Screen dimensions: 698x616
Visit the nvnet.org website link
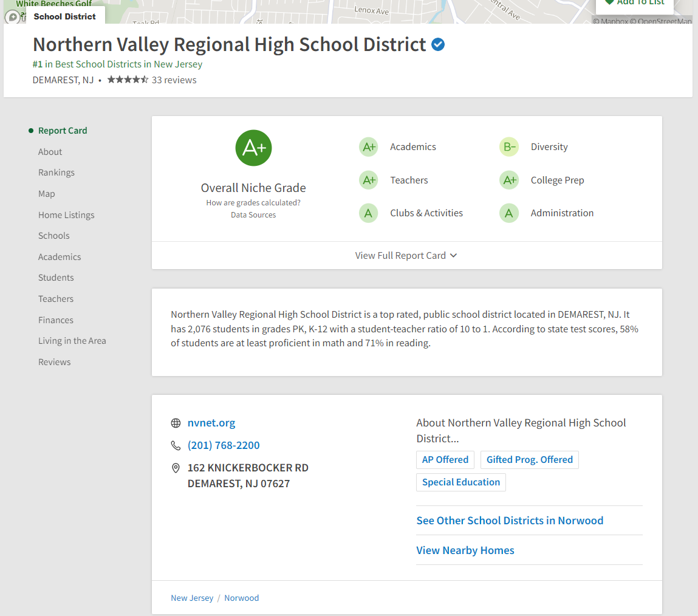pyautogui.click(x=211, y=423)
